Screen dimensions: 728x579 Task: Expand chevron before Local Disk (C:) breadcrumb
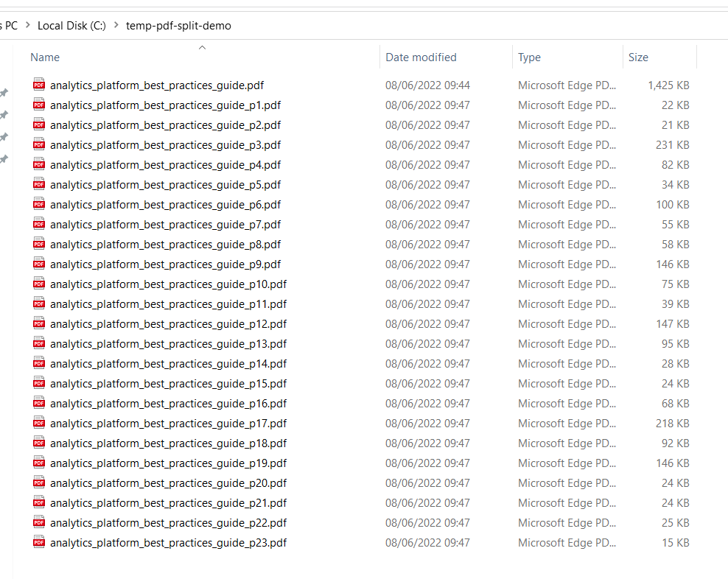pyautogui.click(x=28, y=25)
